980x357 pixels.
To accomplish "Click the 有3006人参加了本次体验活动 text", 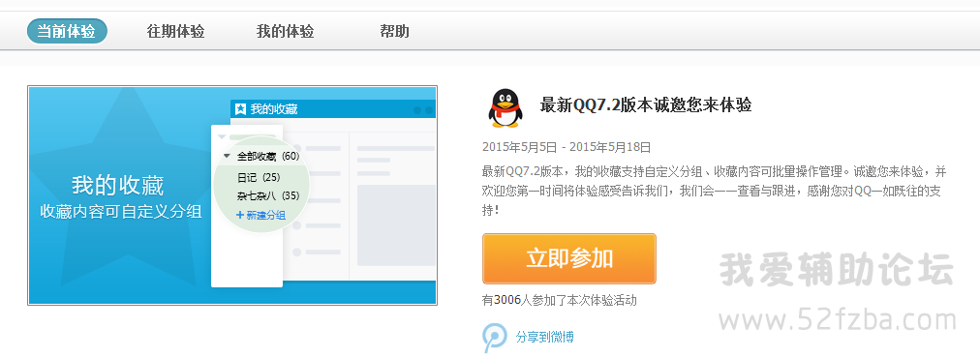I will coord(560,300).
